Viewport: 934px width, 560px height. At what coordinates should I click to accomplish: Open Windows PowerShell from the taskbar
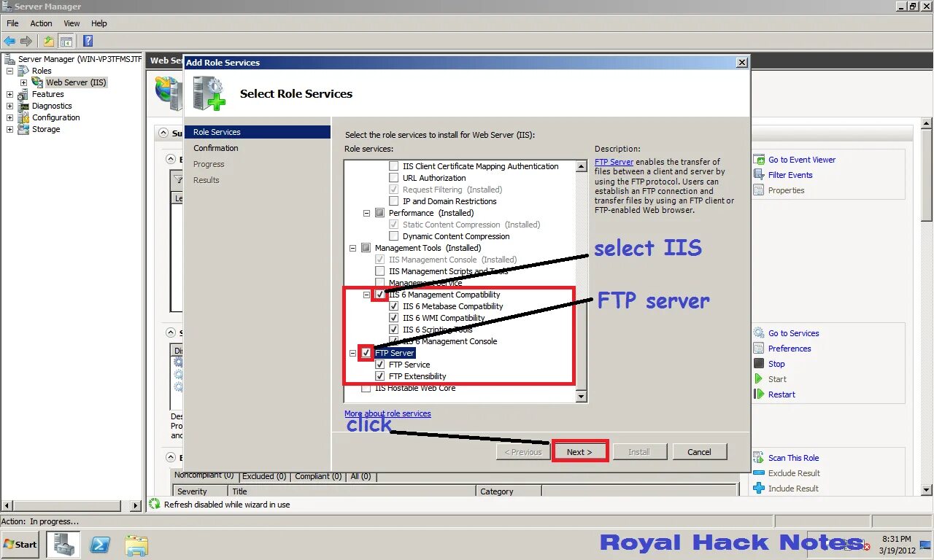pos(100,545)
